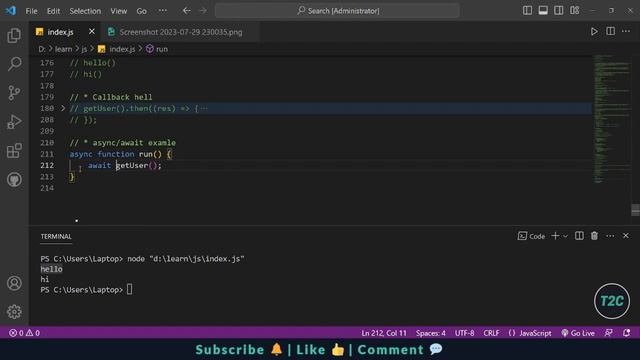Start Go Live server

click(x=578, y=333)
